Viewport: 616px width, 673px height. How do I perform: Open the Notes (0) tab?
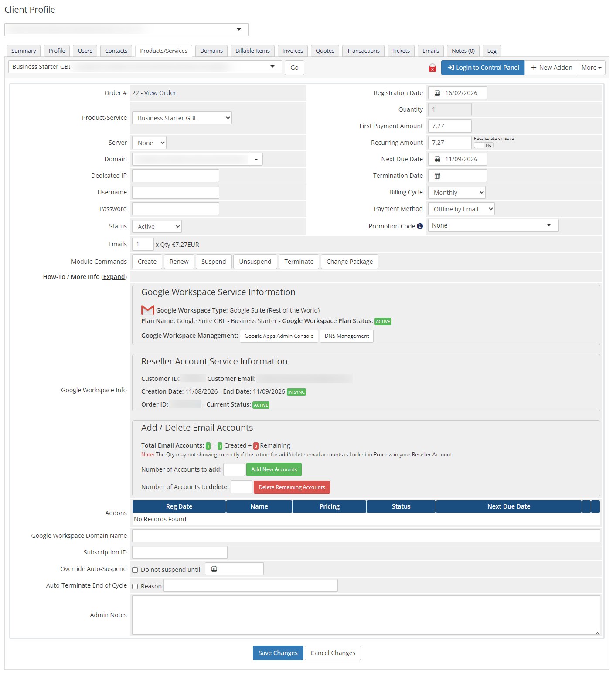pos(463,51)
